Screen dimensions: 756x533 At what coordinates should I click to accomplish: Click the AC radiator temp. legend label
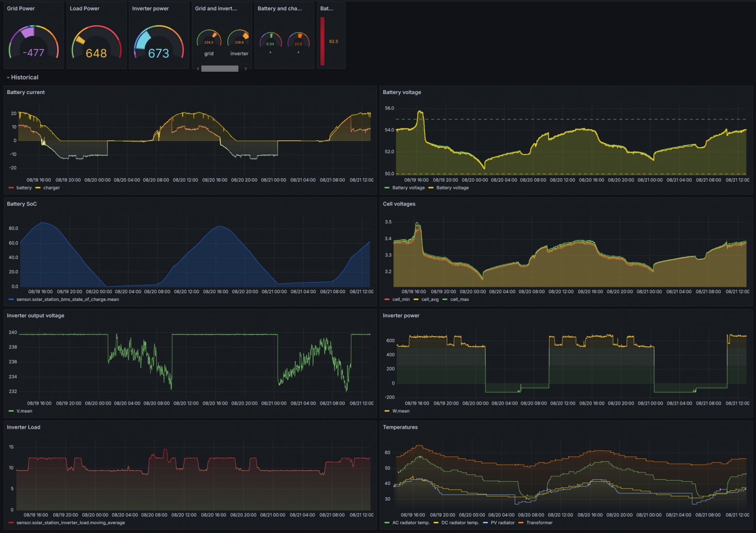pos(411,523)
